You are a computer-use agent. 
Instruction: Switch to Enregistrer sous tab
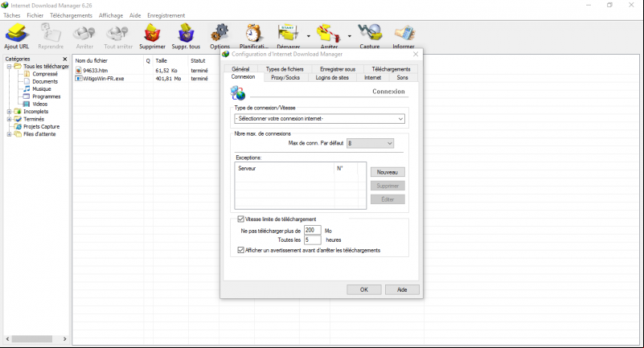pos(338,69)
